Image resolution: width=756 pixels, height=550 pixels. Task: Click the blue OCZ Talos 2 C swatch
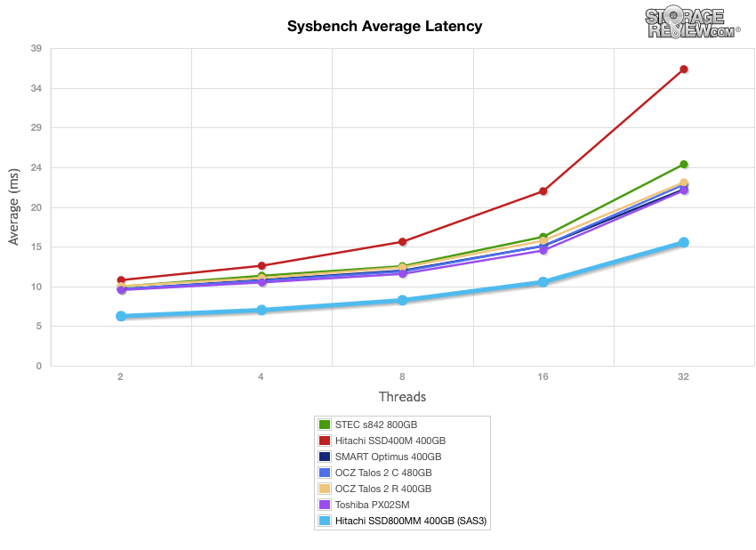pyautogui.click(x=325, y=473)
